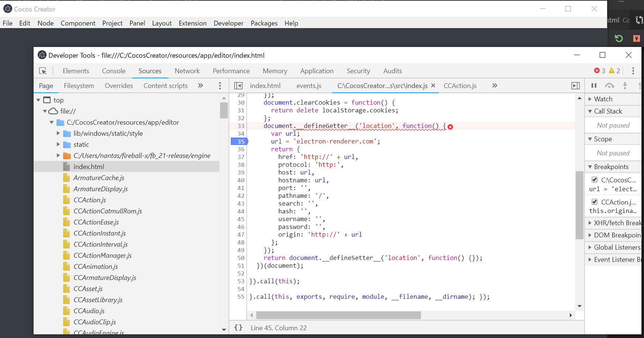
Task: Disable the index.js breakpoint checkbox
Action: click(595, 180)
